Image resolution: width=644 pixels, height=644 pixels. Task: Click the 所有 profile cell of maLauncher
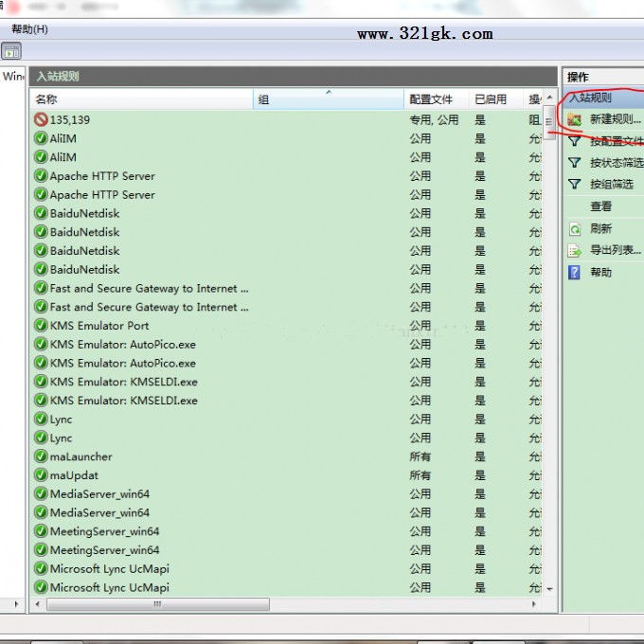coord(420,456)
